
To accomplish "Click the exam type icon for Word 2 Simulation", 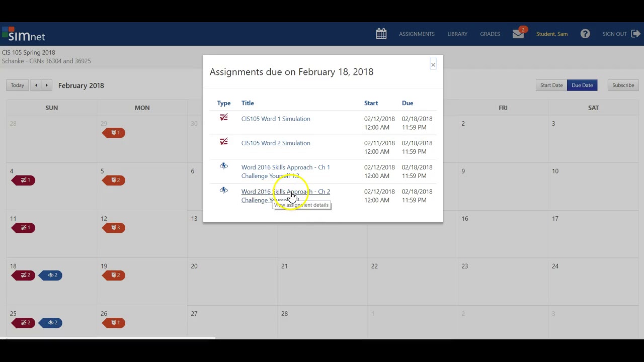I will [x=224, y=142].
